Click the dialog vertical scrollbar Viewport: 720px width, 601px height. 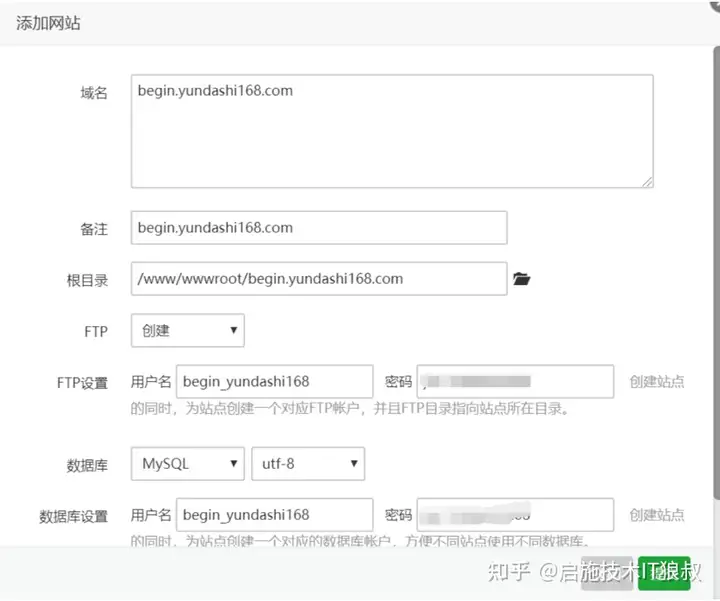point(716,271)
